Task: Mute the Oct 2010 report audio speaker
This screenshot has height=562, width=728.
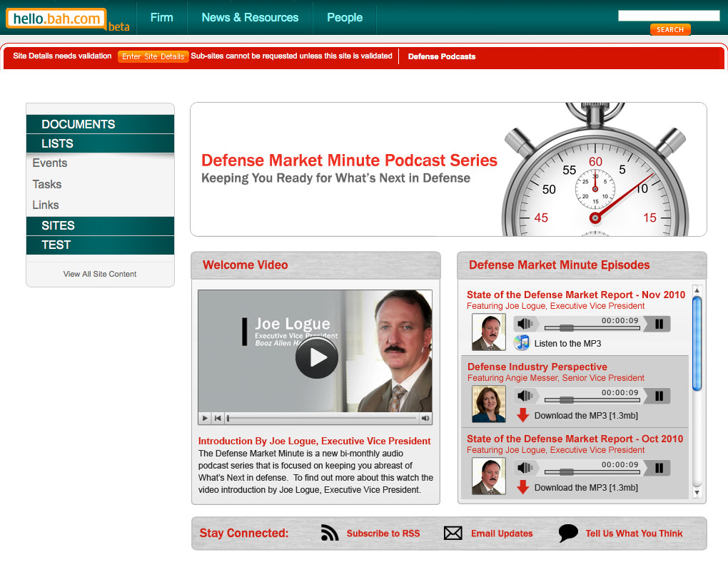Action: pos(525,467)
